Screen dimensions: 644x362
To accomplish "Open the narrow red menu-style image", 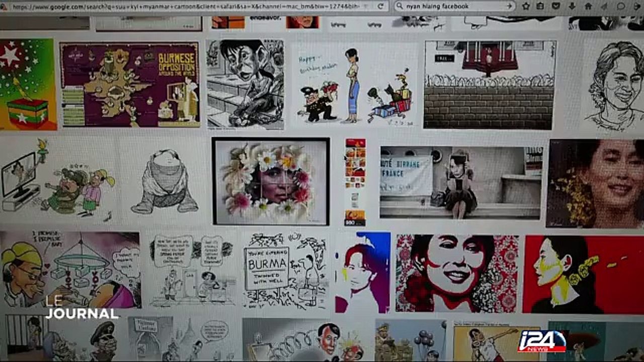I will click(355, 182).
